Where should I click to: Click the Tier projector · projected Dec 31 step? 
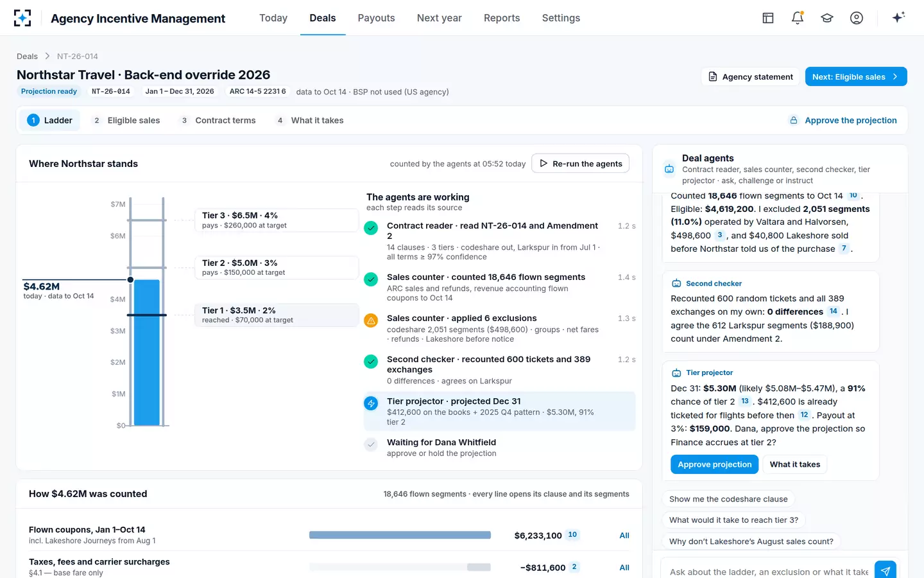(499, 411)
